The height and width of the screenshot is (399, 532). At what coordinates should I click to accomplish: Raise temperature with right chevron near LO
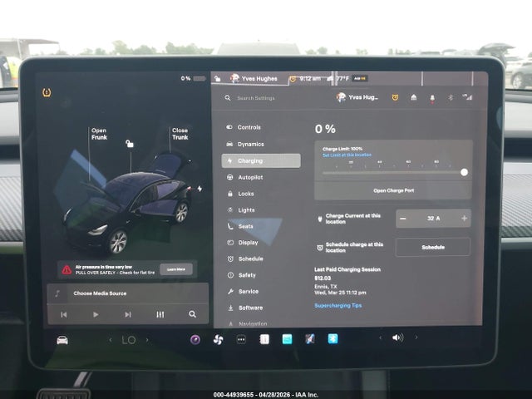[x=147, y=340]
